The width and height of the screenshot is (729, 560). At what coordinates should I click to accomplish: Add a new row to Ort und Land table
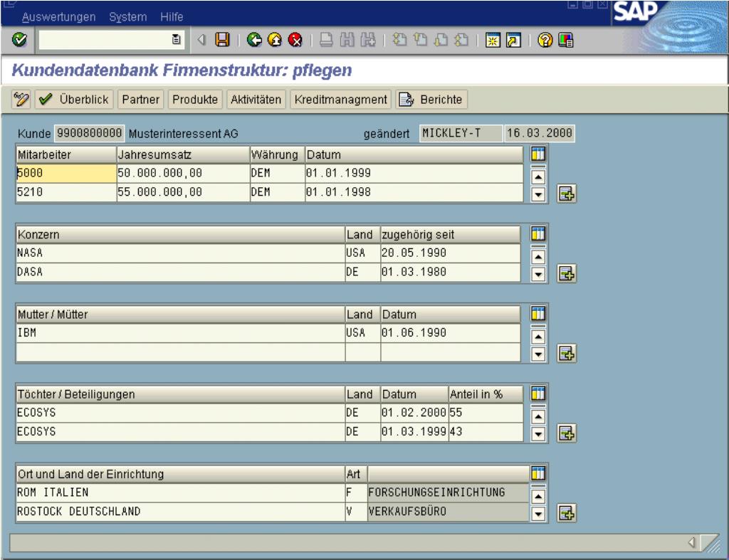(567, 514)
